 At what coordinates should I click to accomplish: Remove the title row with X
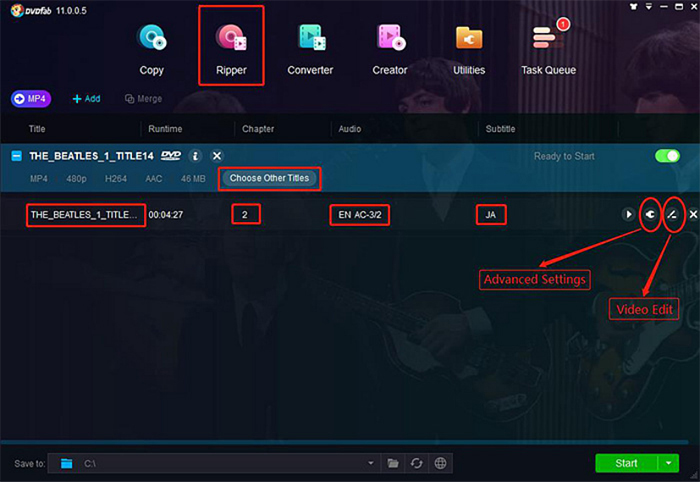(x=693, y=215)
